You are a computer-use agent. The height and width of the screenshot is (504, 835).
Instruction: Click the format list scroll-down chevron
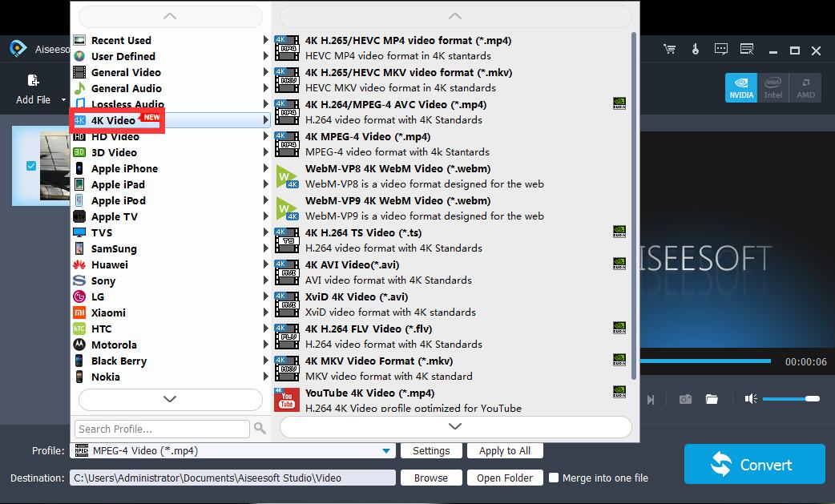(455, 426)
